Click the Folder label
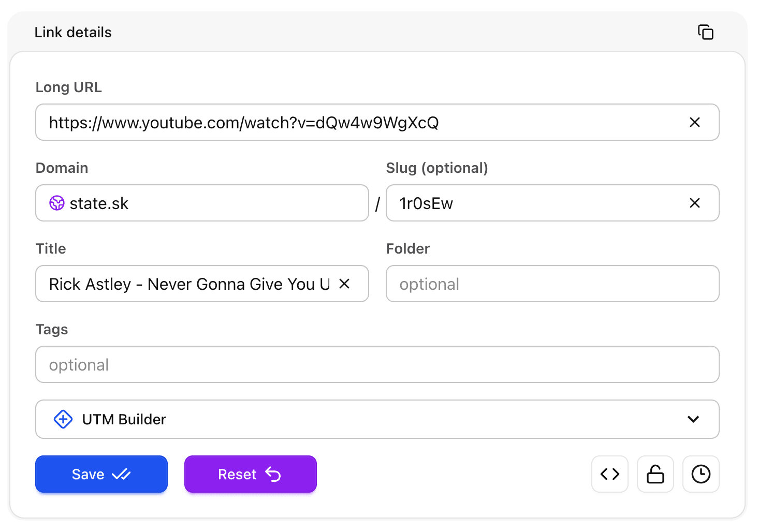Image resolution: width=758 pixels, height=532 pixels. coord(408,248)
